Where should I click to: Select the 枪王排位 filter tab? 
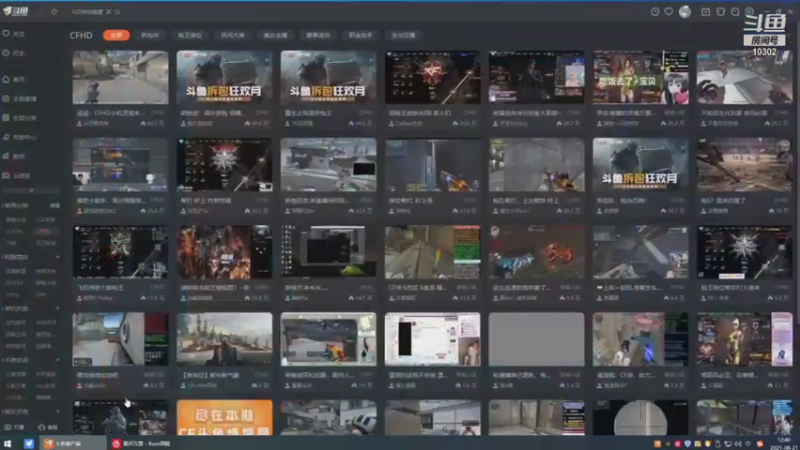tap(190, 35)
